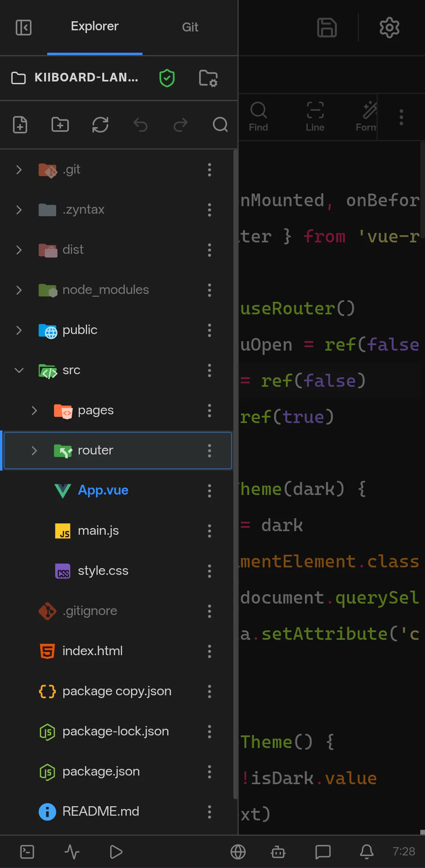This screenshot has height=868, width=425.
Task: Open options menu for package copy.json
Action: pyautogui.click(x=209, y=691)
